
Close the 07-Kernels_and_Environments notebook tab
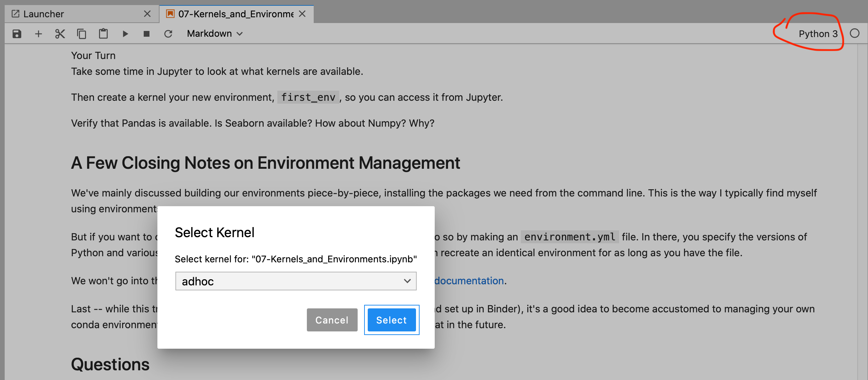302,14
